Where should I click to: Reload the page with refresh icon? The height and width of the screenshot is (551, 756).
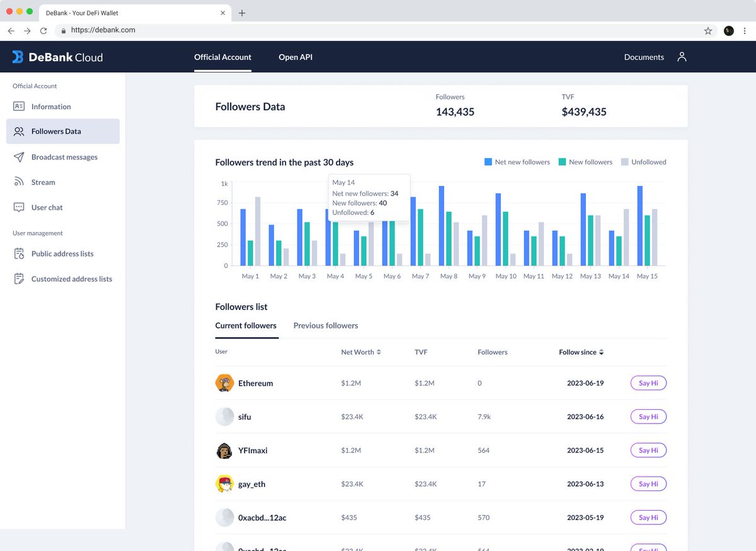tap(43, 30)
